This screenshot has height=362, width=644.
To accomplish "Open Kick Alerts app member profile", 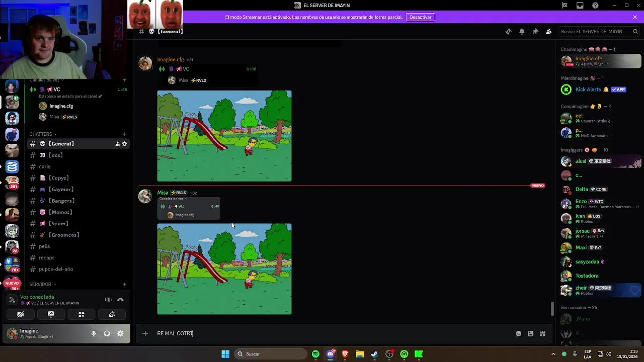I will pyautogui.click(x=601, y=89).
